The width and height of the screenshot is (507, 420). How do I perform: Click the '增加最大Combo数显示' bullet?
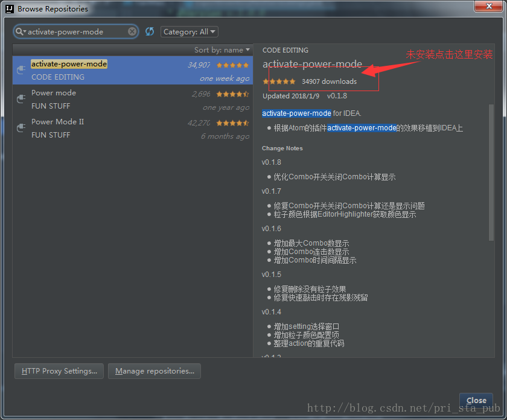click(311, 243)
